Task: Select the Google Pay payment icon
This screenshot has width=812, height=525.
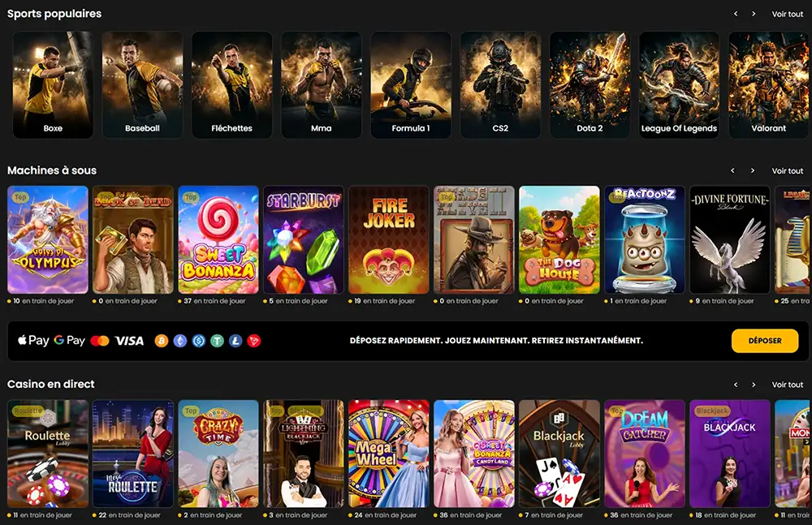Action: point(69,341)
